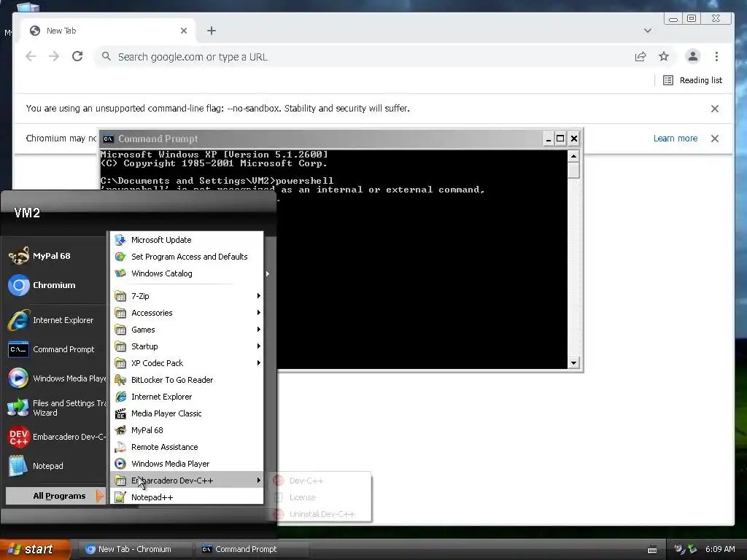
Task: Click the network connection tray icon
Action: 692,549
